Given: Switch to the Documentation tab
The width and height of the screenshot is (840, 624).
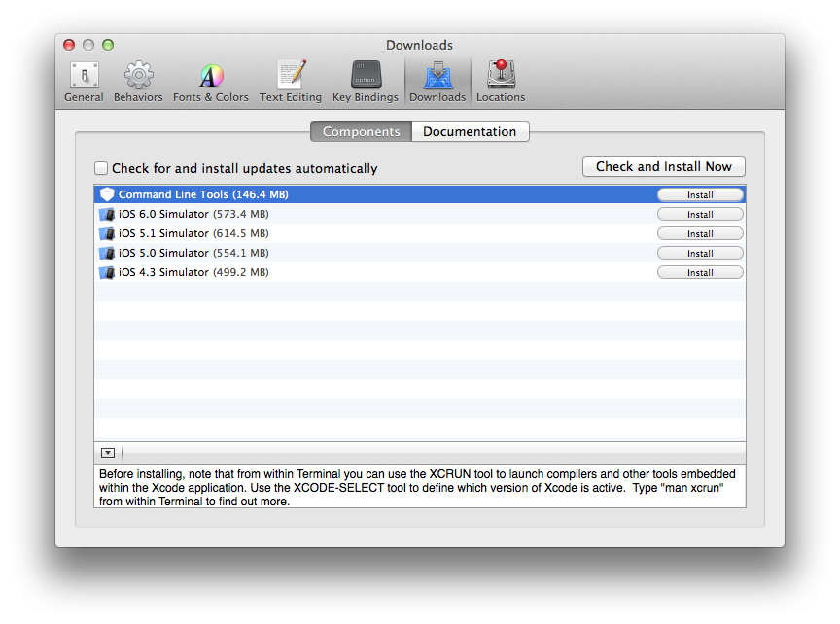Looking at the screenshot, I should coord(470,132).
